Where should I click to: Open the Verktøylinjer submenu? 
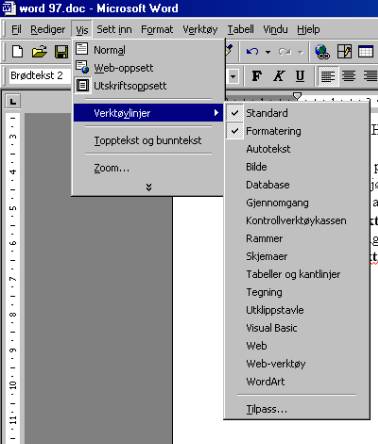pos(148,113)
